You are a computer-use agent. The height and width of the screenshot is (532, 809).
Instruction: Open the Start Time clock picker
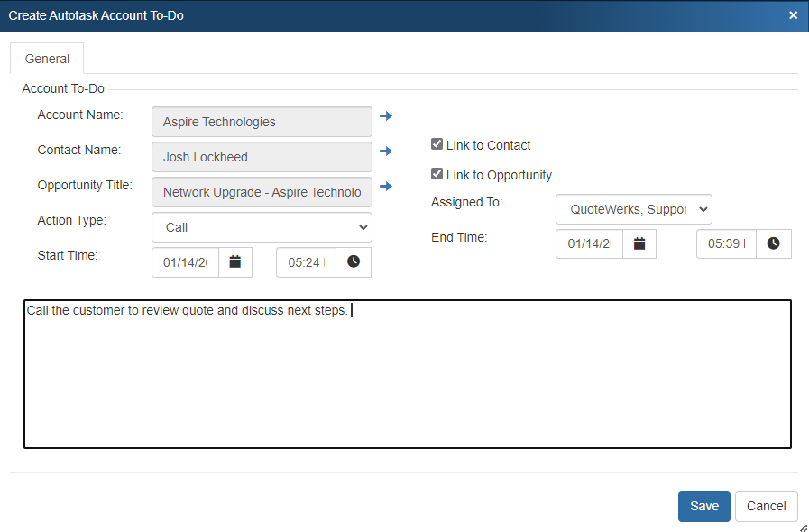354,262
